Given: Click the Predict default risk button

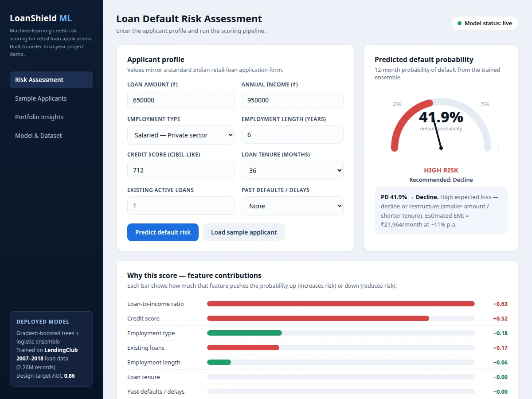Looking at the screenshot, I should 163,232.
